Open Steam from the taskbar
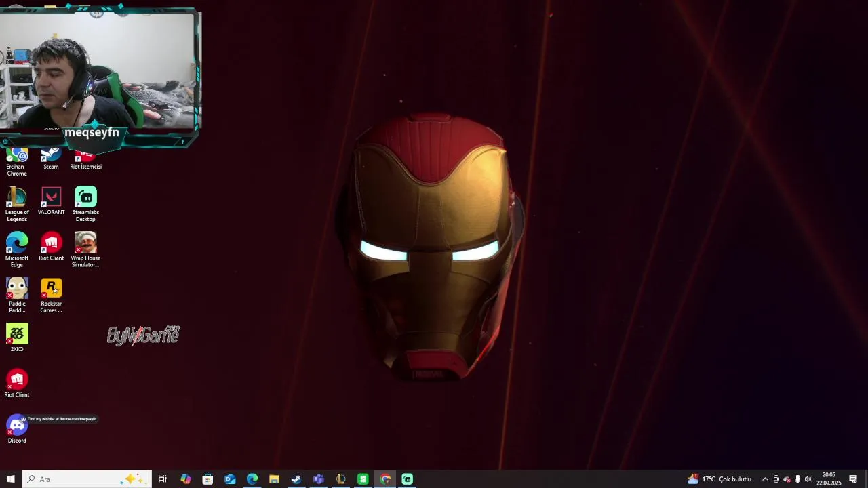 pyautogui.click(x=296, y=479)
